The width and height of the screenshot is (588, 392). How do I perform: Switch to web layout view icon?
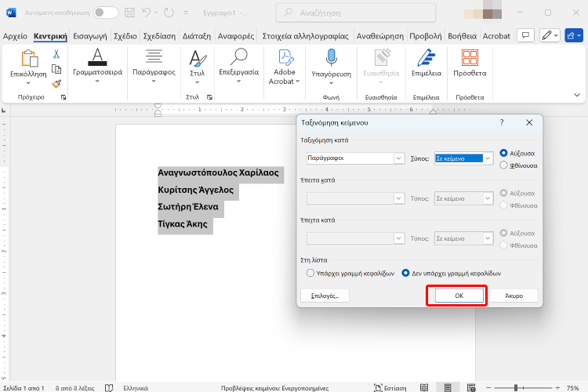tap(471, 387)
